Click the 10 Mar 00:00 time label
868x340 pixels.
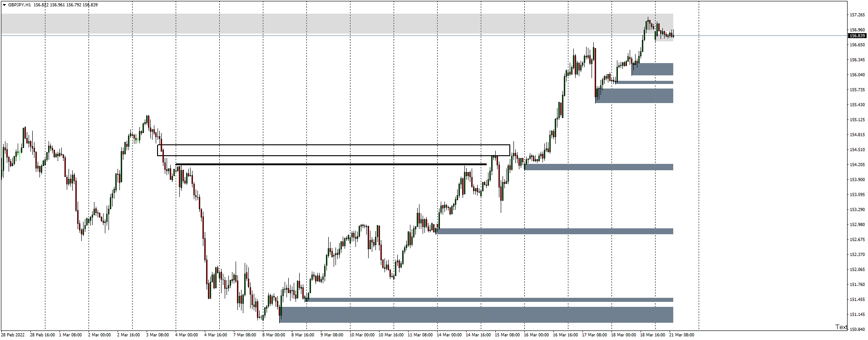[x=362, y=335]
